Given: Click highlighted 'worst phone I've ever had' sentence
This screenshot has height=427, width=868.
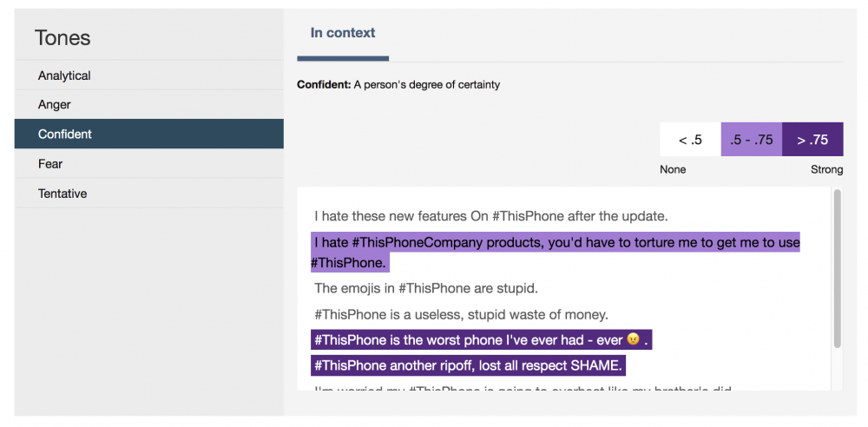Looking at the screenshot, I should coord(481,340).
